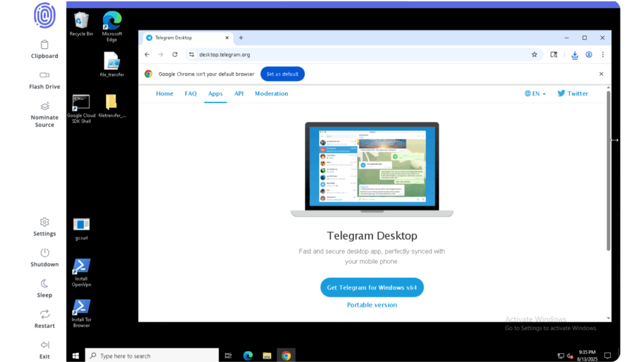Click the Chrome forward arrow
644x362 pixels.
tap(161, 55)
